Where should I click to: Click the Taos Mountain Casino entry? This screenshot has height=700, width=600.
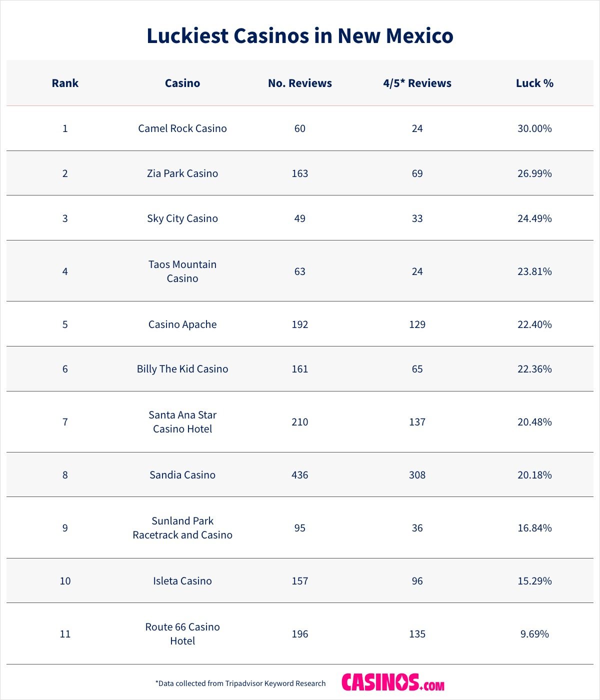[x=182, y=271]
